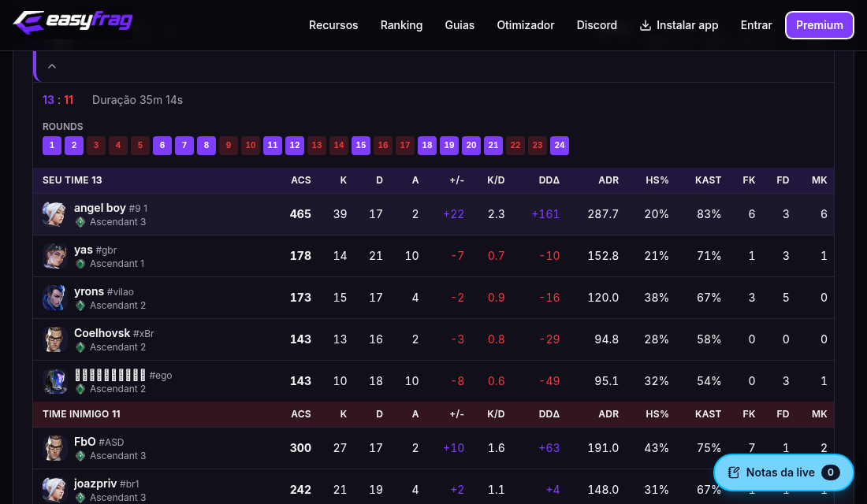Click the TIME INIMIGO 11 header
This screenshot has width=867, height=504.
point(81,414)
